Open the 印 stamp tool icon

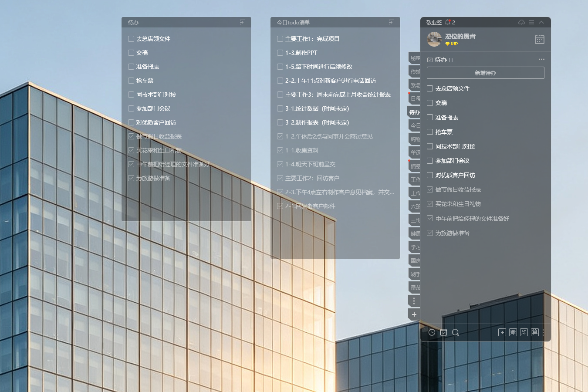[524, 332]
